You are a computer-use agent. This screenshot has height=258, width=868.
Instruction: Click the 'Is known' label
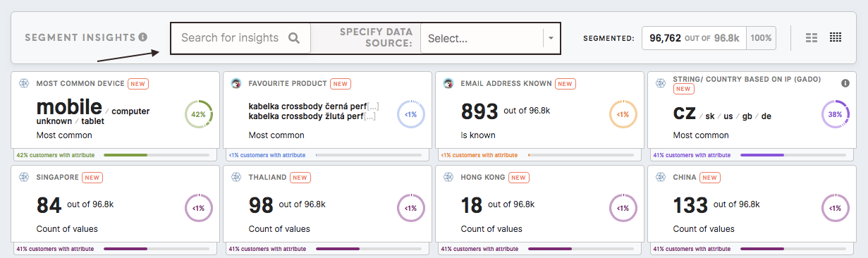[478, 135]
